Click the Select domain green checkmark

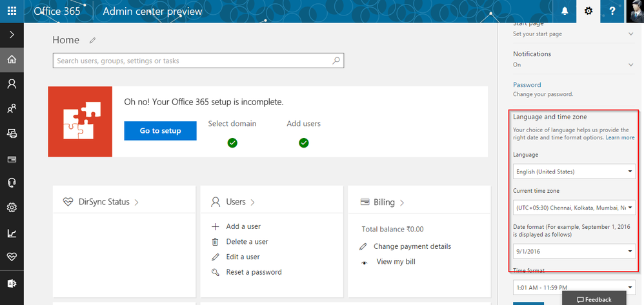click(x=232, y=143)
